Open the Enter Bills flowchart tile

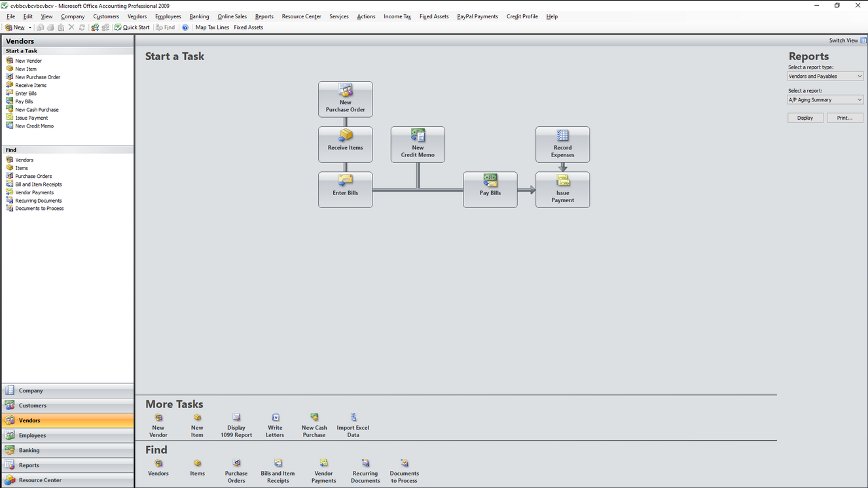(346, 190)
